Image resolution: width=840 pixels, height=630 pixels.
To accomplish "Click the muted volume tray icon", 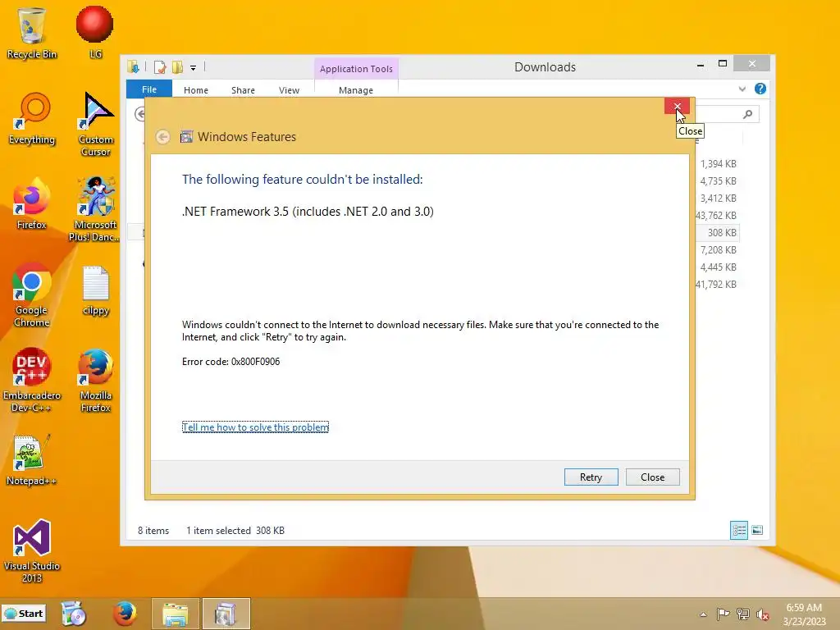I will (763, 614).
